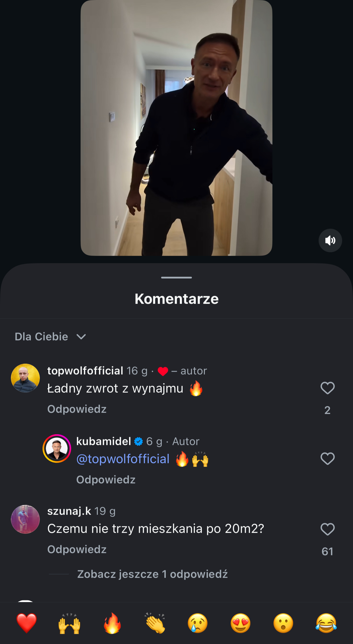Image resolution: width=353 pixels, height=644 pixels.
Task: Like kubamidel's reply with heart icon
Action: coord(327,459)
